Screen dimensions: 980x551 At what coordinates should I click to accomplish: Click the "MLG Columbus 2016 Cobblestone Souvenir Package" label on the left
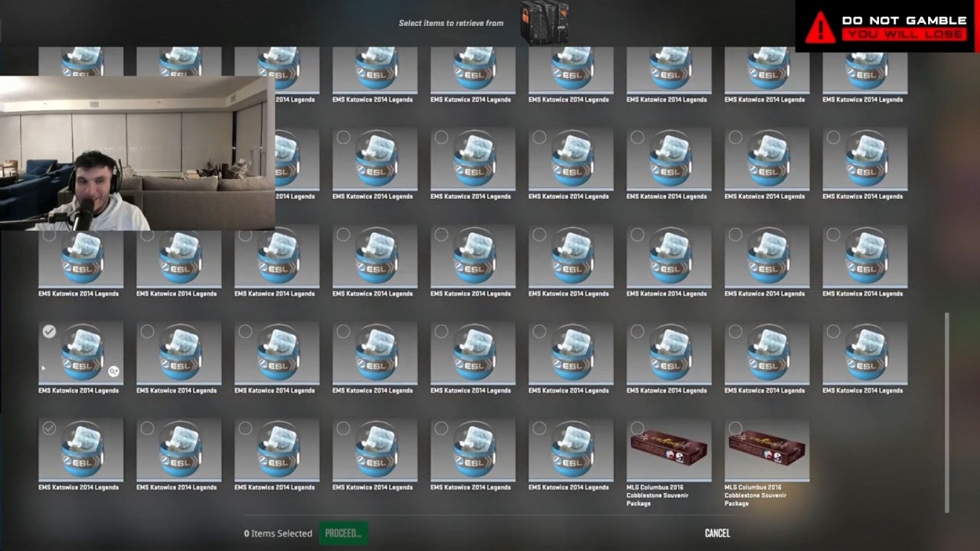(658, 495)
